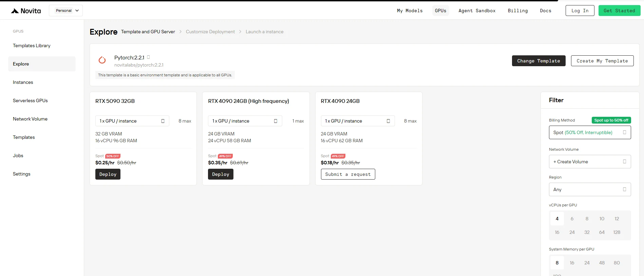Click the 50% OFF badge on RTX 5090
The image size is (644, 276).
113,156
